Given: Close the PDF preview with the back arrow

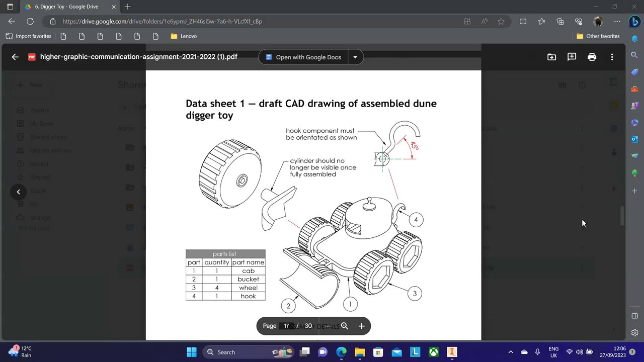Looking at the screenshot, I should [x=15, y=57].
